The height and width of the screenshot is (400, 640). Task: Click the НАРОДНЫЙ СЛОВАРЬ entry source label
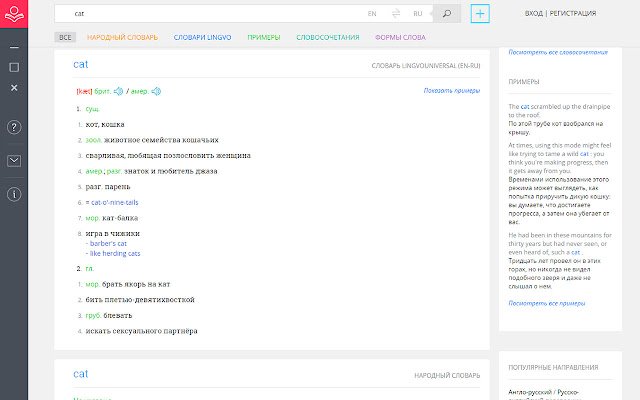click(447, 376)
